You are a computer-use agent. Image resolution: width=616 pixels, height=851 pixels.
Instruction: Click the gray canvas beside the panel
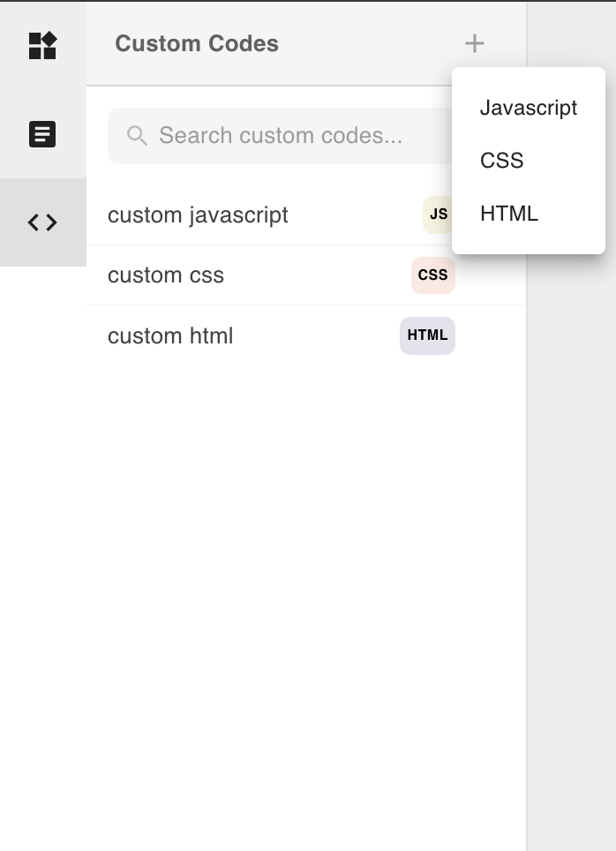[x=572, y=530]
